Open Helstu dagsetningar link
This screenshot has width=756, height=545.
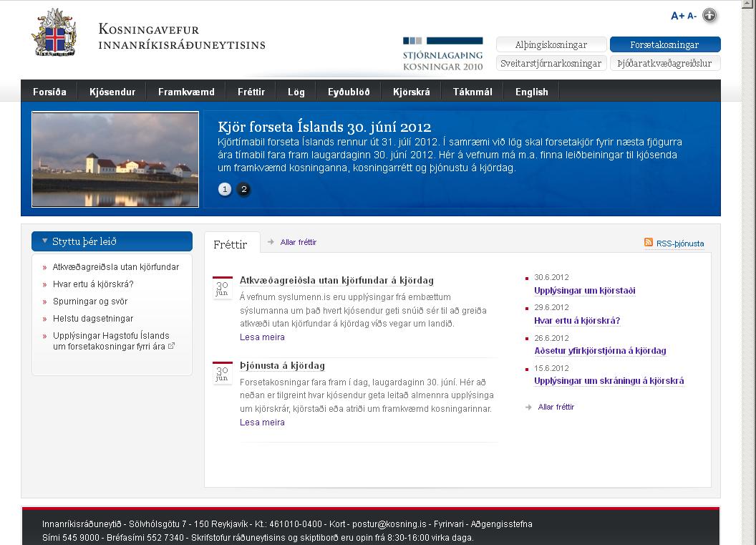[93, 318]
